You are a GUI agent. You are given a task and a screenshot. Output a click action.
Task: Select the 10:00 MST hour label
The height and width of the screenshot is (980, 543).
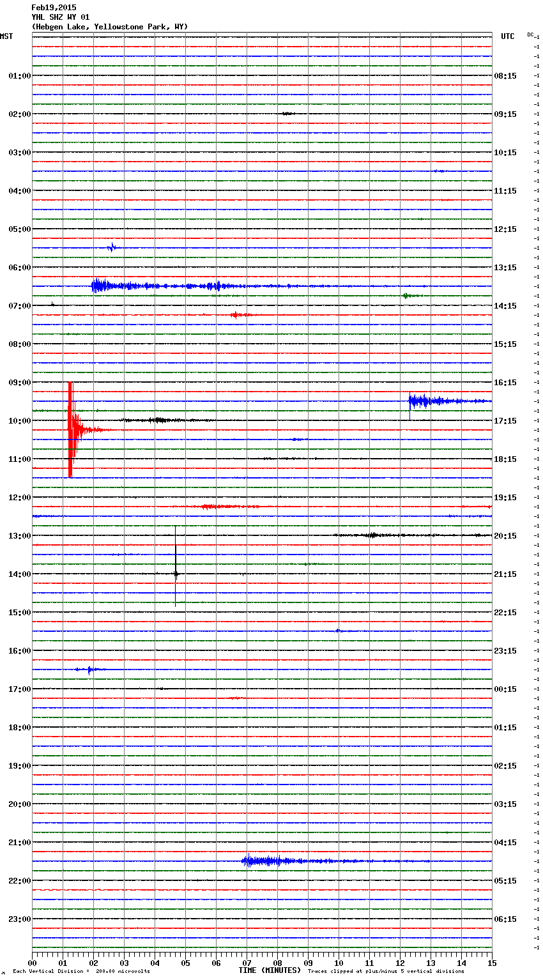[20, 421]
